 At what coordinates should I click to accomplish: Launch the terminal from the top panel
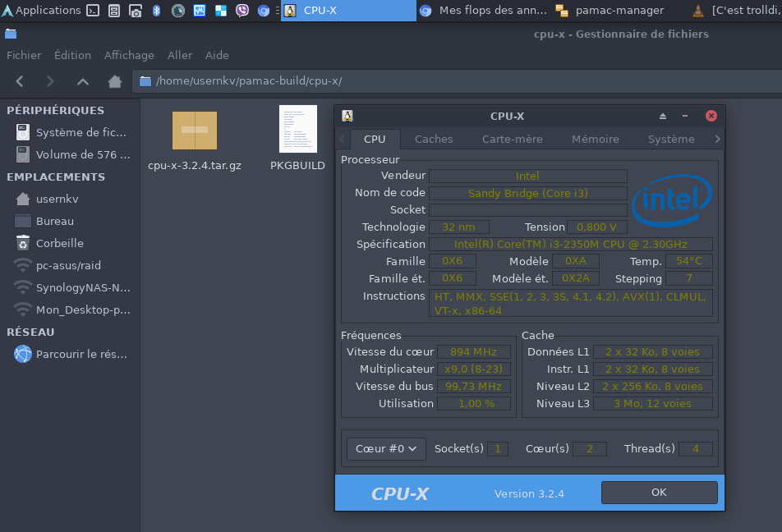point(93,11)
